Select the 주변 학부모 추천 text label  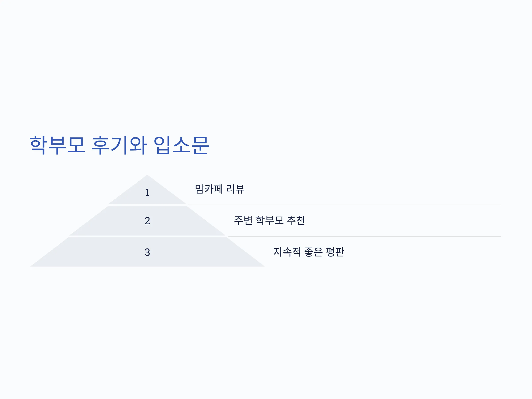(269, 220)
